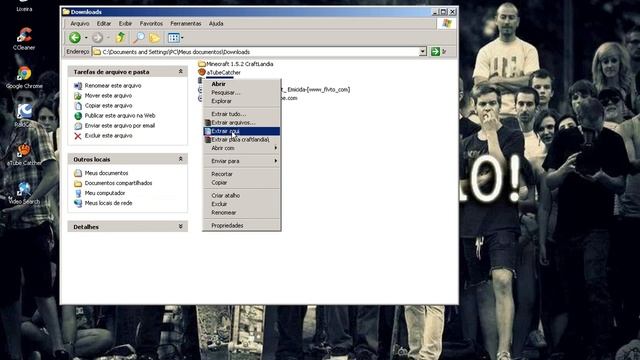Open the Ajuda menu
Image resolution: width=640 pixels, height=360 pixels.
coord(216,24)
